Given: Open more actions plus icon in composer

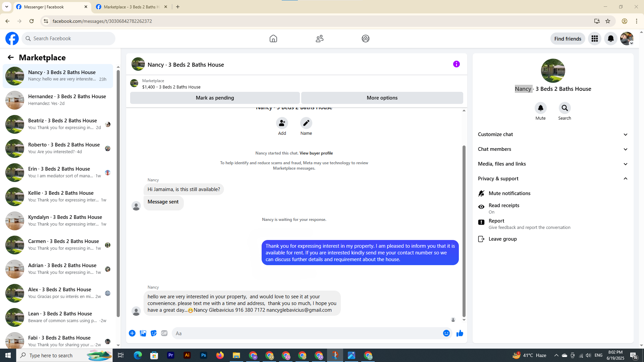Looking at the screenshot, I should [x=132, y=333].
